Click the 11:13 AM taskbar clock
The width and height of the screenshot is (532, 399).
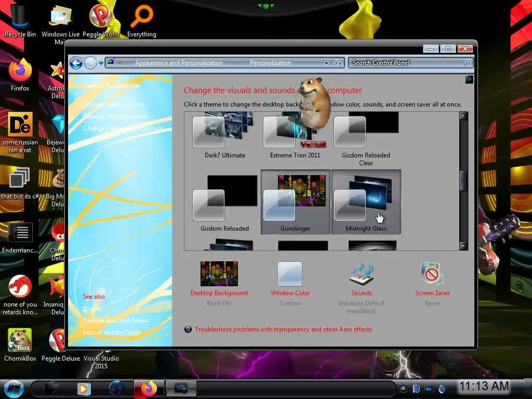click(x=484, y=386)
